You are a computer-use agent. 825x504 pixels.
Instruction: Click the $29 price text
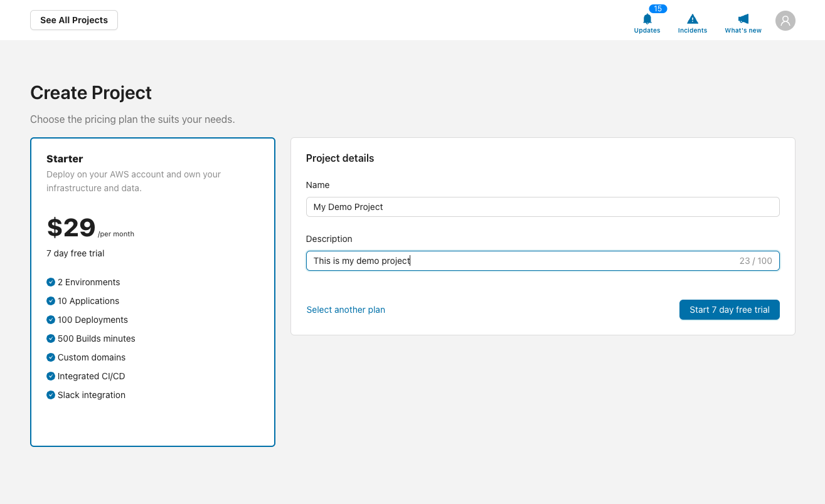pos(71,228)
